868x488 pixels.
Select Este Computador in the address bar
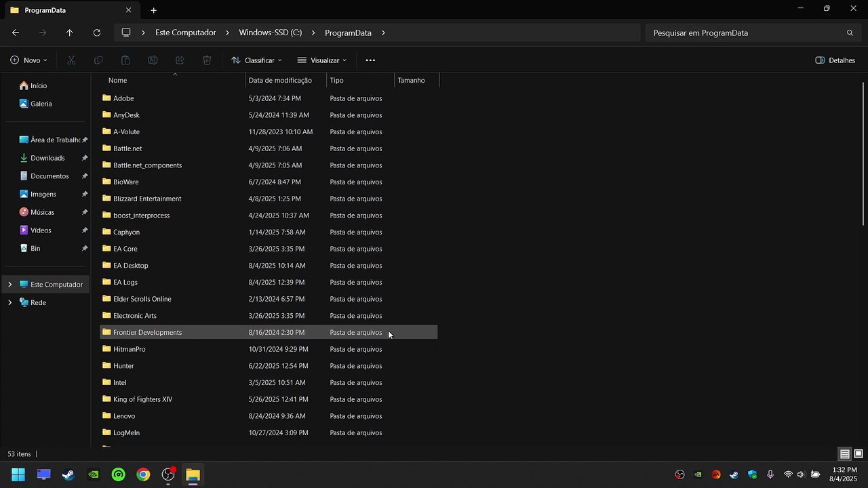click(186, 33)
